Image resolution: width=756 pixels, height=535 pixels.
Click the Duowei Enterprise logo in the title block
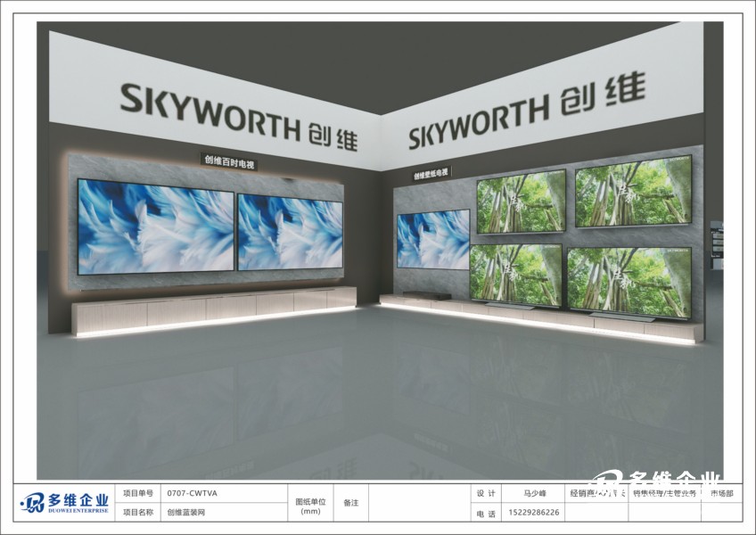64,503
